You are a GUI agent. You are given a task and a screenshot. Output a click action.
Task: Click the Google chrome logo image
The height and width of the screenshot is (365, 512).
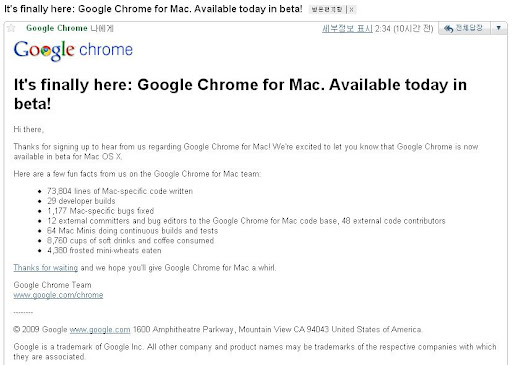[x=73, y=50]
